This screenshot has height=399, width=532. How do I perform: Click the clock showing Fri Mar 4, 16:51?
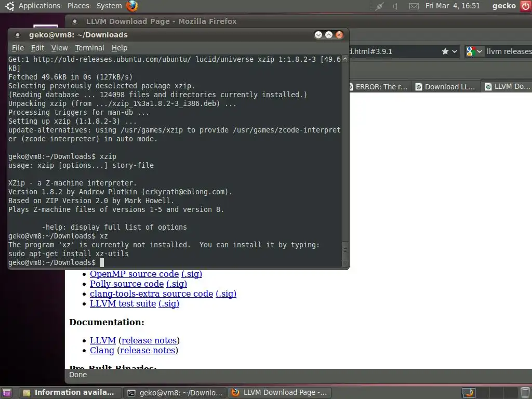453,6
